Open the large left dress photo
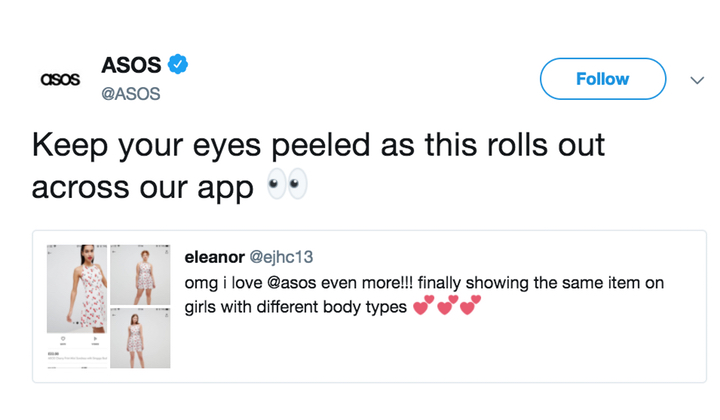The height and width of the screenshot is (420, 720). (75, 290)
